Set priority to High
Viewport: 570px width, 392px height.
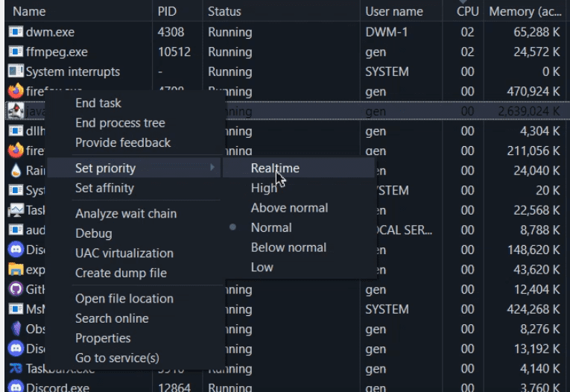[264, 189]
